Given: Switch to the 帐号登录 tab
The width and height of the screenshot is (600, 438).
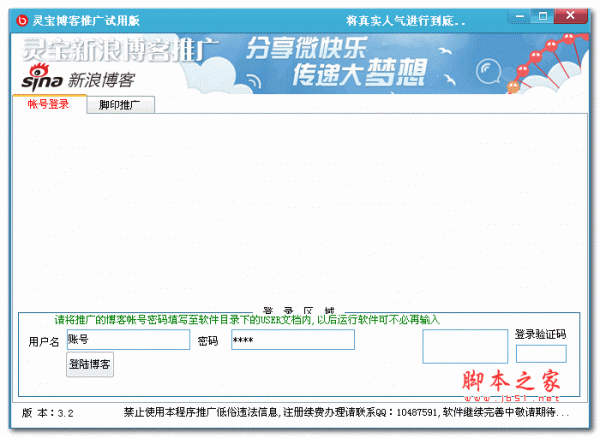Looking at the screenshot, I should [49, 104].
